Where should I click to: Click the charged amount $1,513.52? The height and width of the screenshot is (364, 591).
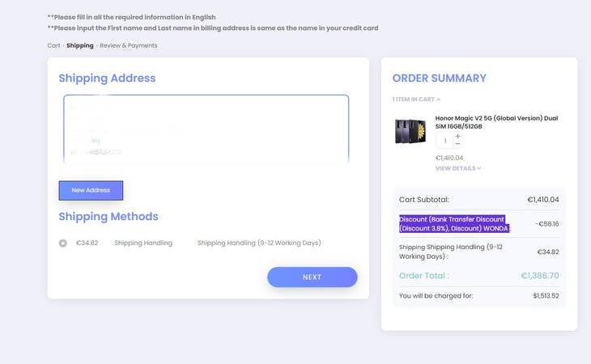pyautogui.click(x=546, y=296)
